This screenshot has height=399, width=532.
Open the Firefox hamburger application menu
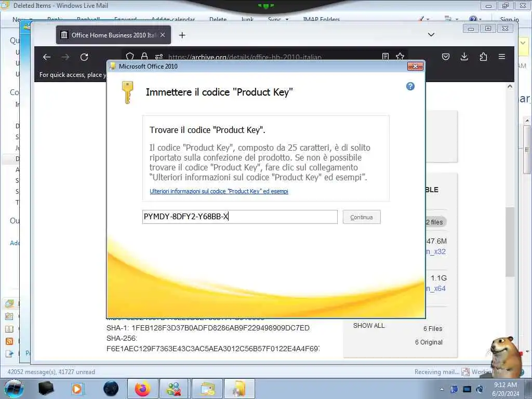click(x=502, y=57)
